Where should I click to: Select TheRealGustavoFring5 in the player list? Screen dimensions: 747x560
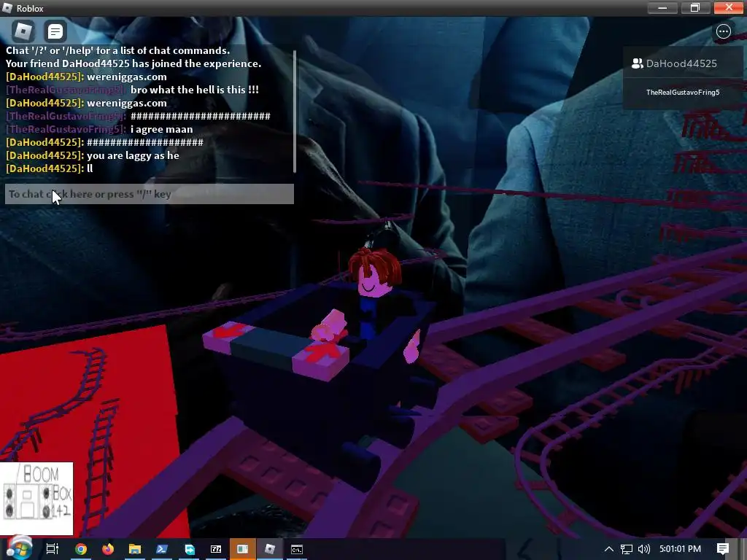(x=683, y=92)
